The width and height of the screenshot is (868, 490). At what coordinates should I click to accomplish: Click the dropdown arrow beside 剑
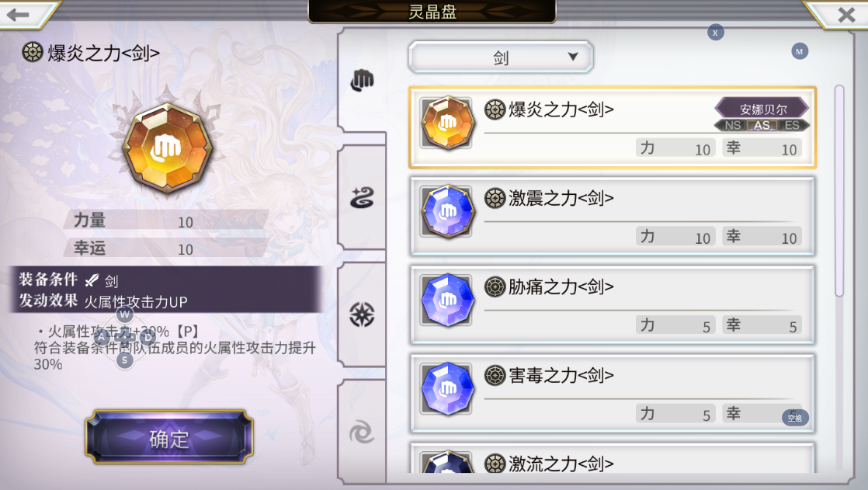point(573,57)
